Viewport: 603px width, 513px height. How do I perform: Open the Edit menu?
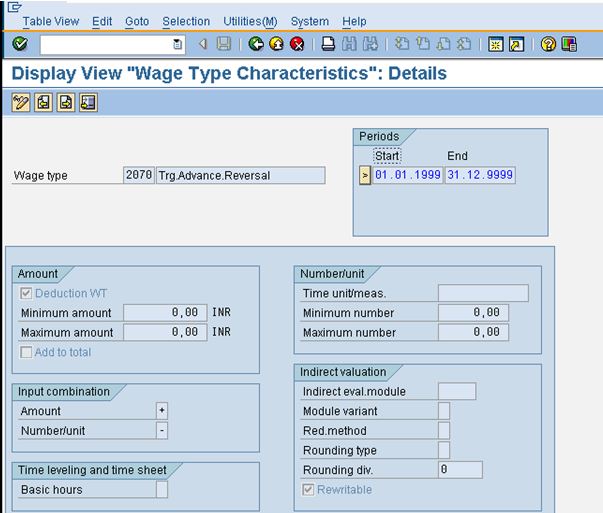point(102,22)
